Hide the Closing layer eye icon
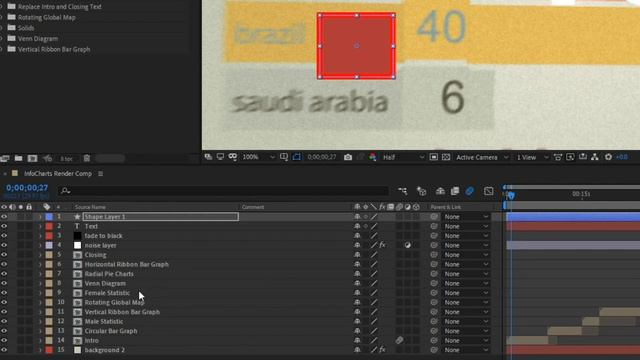Screen dimensions: 640x360 coord(4,255)
